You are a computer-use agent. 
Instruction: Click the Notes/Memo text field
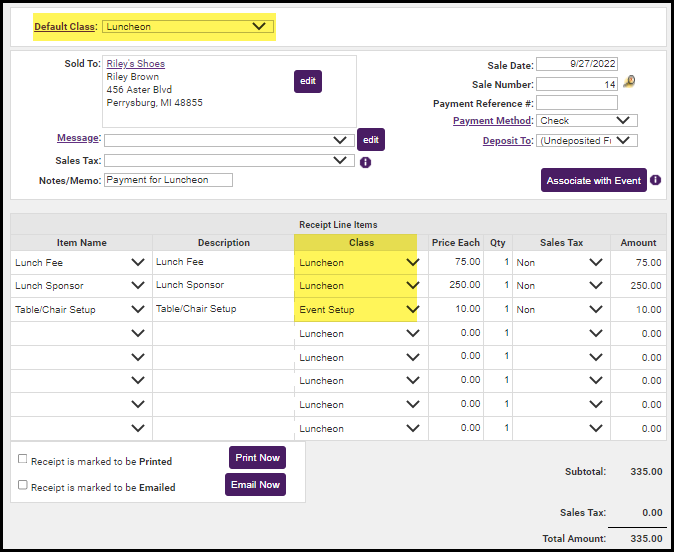click(x=168, y=180)
